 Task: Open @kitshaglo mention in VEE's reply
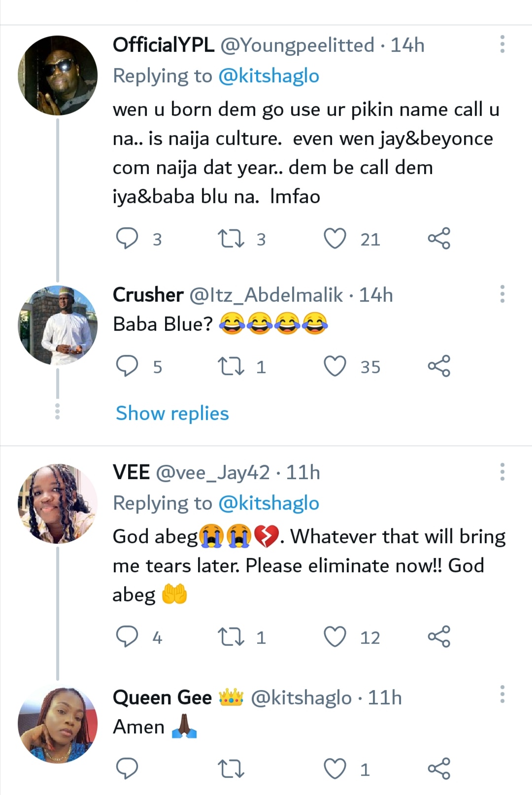click(268, 503)
